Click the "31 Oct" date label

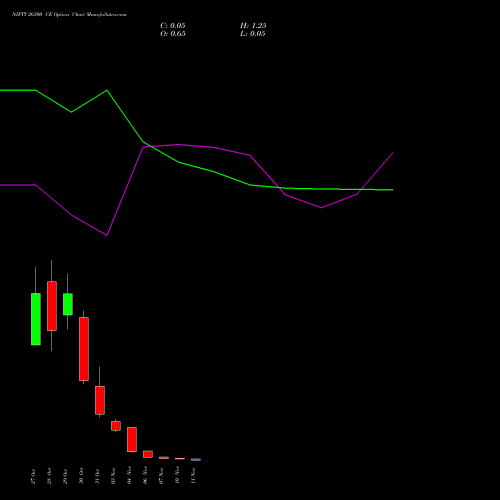point(97,476)
